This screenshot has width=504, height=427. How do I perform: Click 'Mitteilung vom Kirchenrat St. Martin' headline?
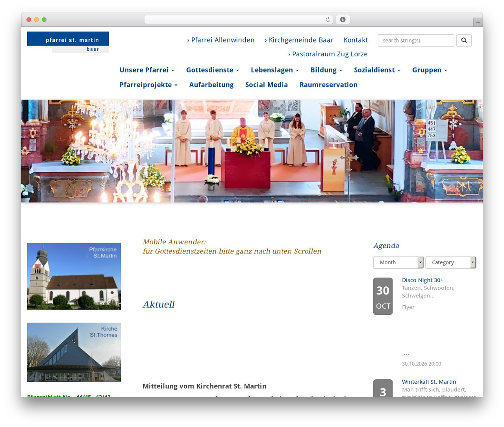(204, 386)
